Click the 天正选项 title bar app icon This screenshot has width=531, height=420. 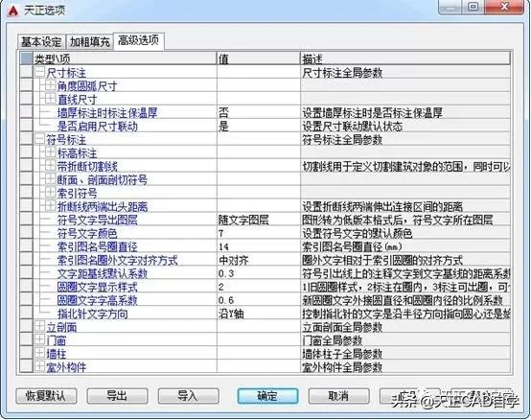click(12, 10)
